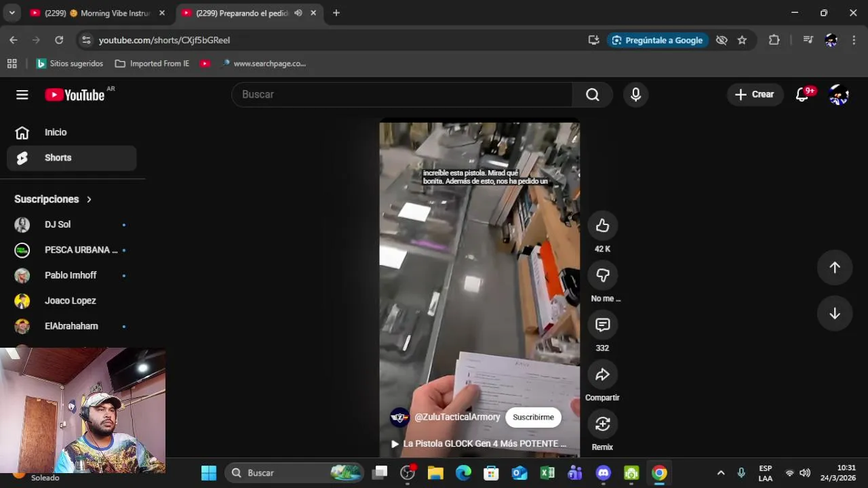Open the Windows Start menu
868x488 pixels.
(x=209, y=473)
